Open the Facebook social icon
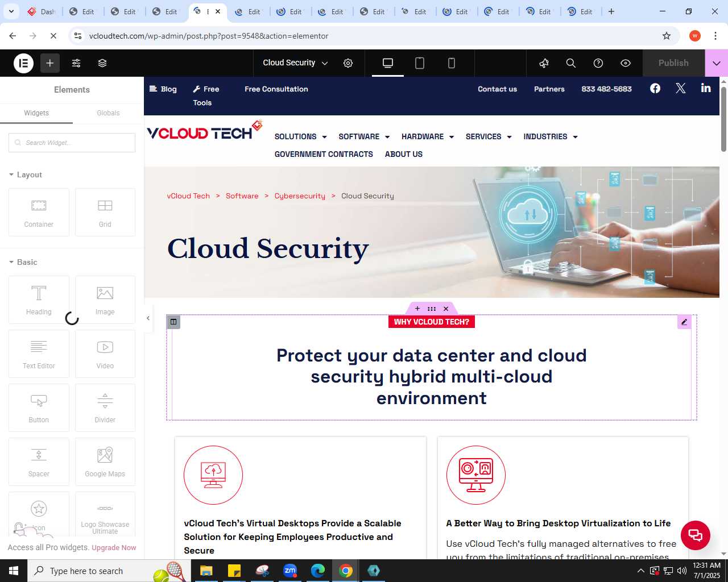 coord(655,88)
